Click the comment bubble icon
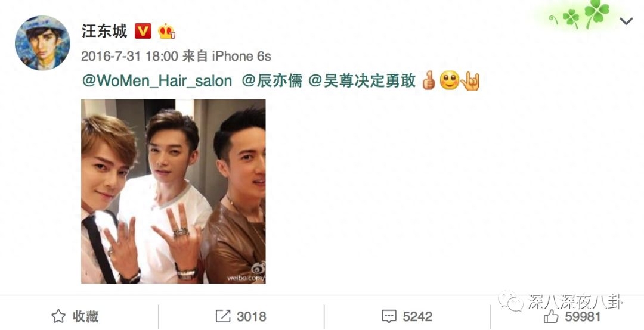Image resolution: width=644 pixels, height=330 pixels. (389, 316)
